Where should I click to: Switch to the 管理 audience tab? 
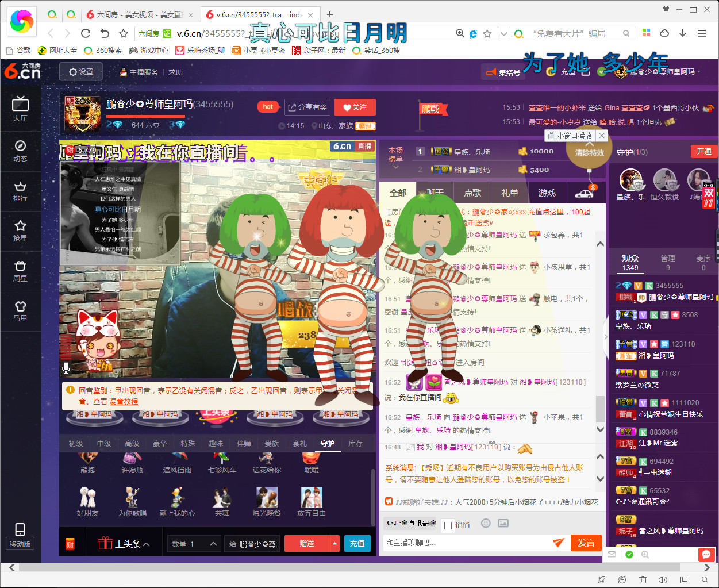point(668,263)
